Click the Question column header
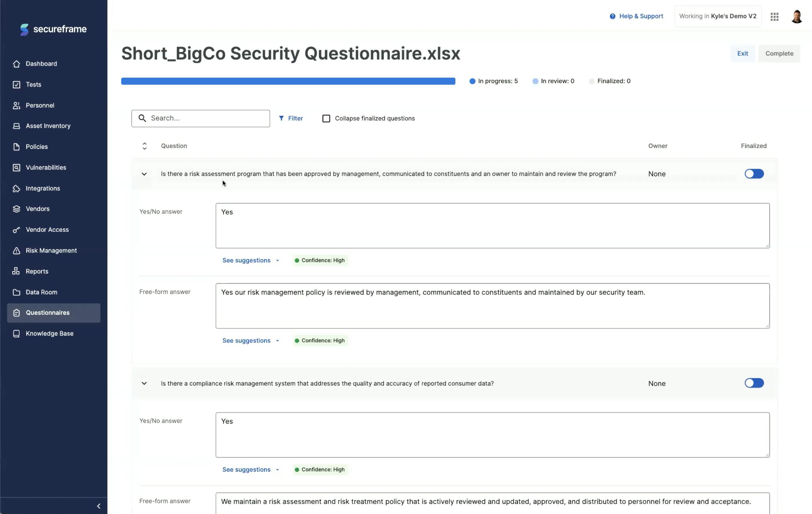The image size is (812, 514). [174, 146]
